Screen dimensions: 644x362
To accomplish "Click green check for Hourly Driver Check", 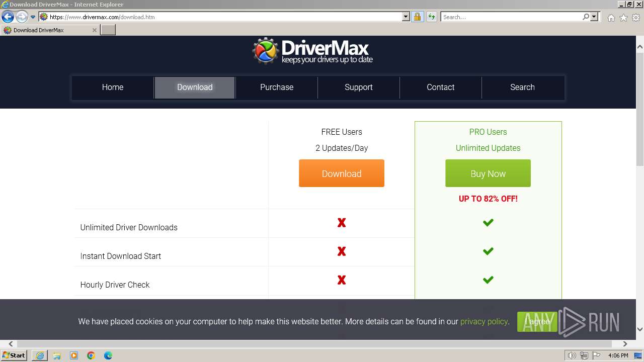I will [x=488, y=280].
